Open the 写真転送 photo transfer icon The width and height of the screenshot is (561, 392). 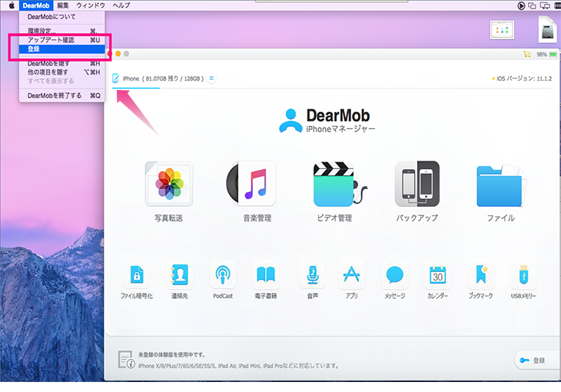(x=169, y=184)
